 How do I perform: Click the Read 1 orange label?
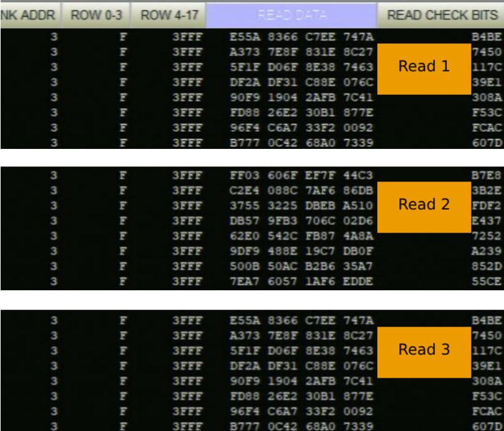click(x=424, y=66)
